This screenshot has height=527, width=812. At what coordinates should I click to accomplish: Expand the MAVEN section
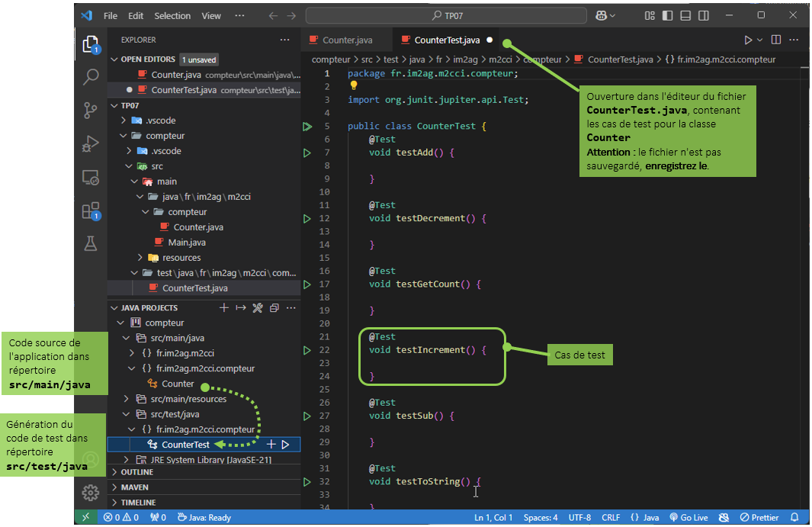point(134,487)
